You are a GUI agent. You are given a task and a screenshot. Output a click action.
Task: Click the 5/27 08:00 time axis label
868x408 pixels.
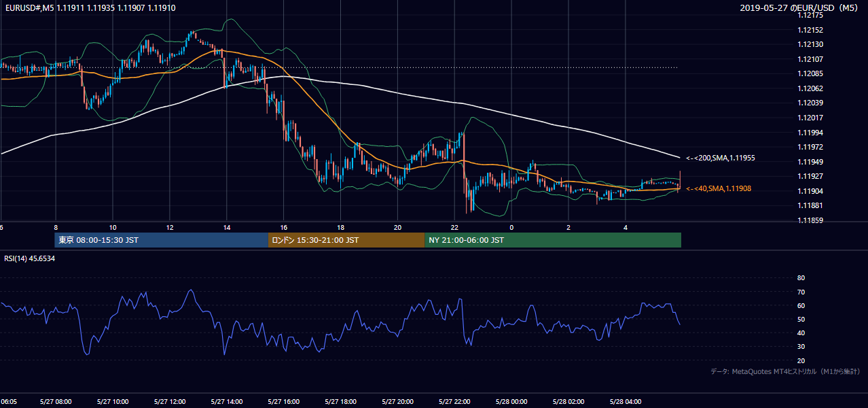click(56, 402)
